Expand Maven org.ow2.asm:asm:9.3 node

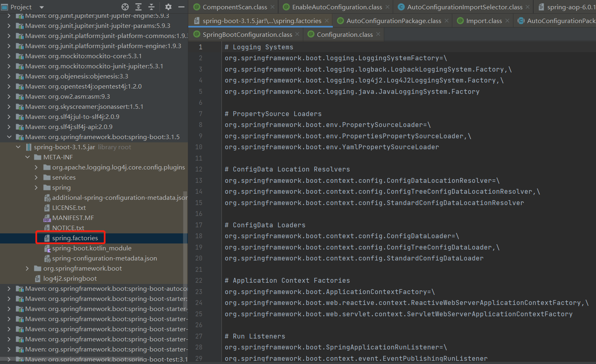coord(9,97)
